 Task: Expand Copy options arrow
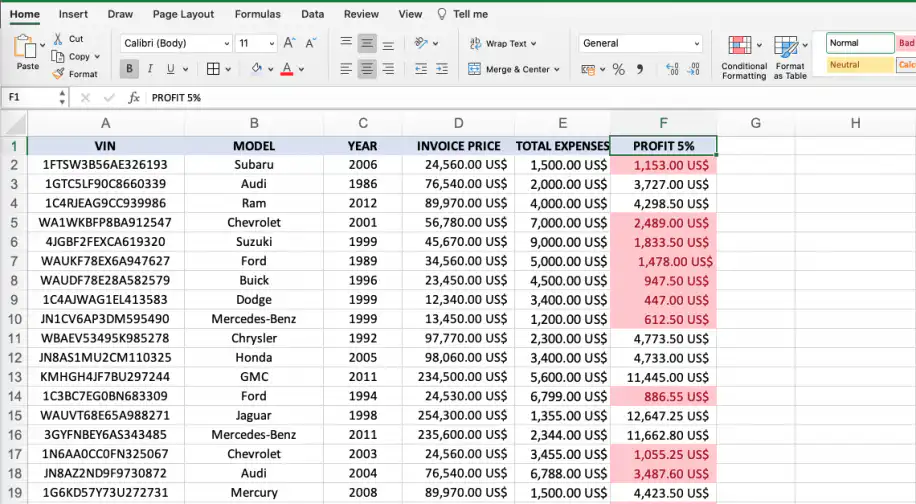tap(97, 57)
